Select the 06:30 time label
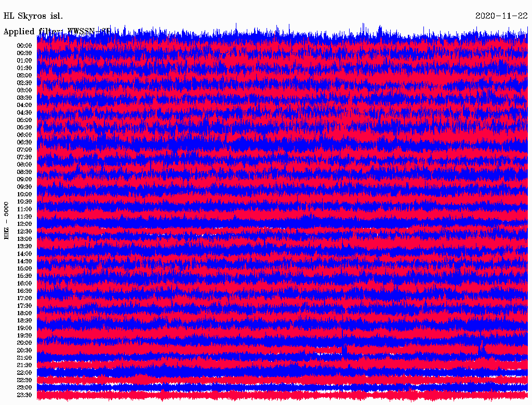Viewport: 532px width, 405px height. [x=24, y=142]
